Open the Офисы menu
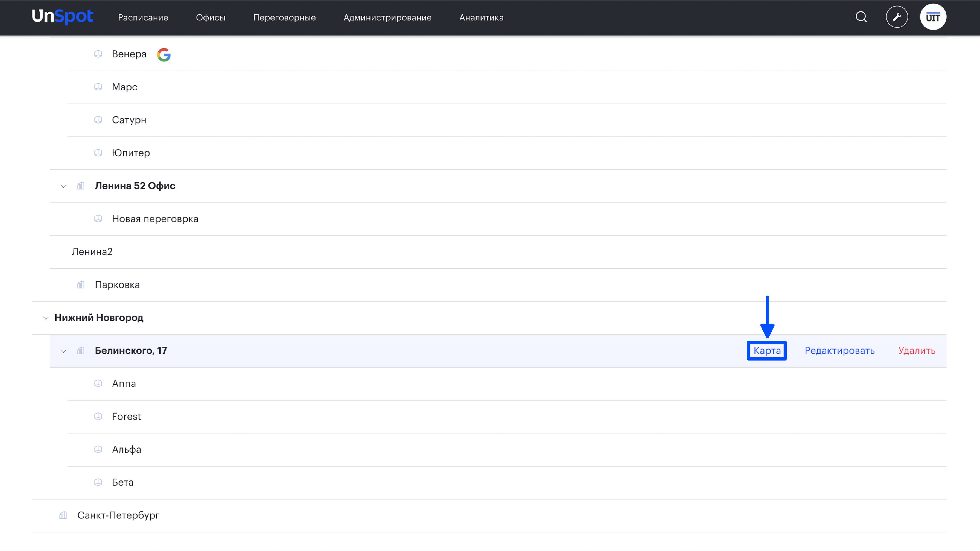The height and width of the screenshot is (551, 980). click(x=211, y=17)
